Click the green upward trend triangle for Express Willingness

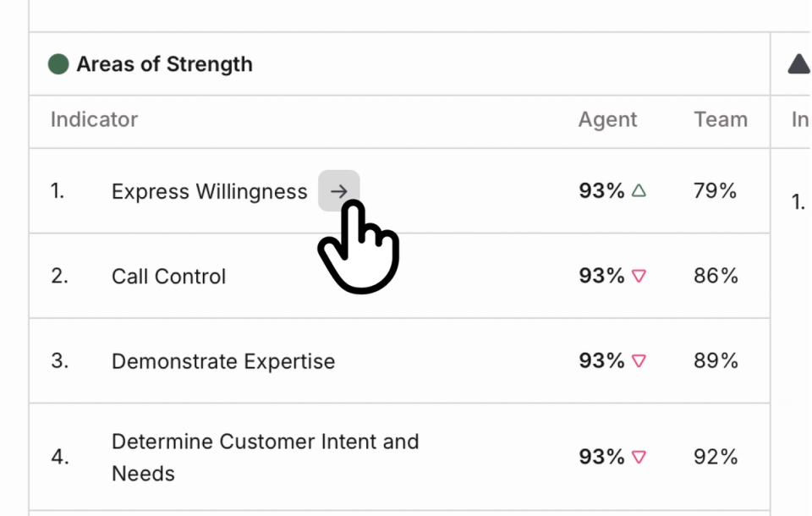pyautogui.click(x=639, y=190)
